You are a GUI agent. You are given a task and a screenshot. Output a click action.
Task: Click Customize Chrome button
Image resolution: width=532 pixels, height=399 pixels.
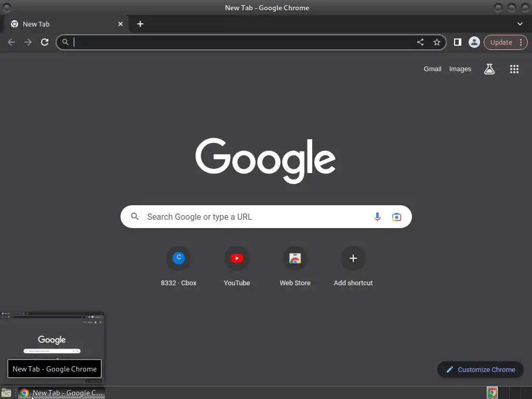click(x=481, y=369)
